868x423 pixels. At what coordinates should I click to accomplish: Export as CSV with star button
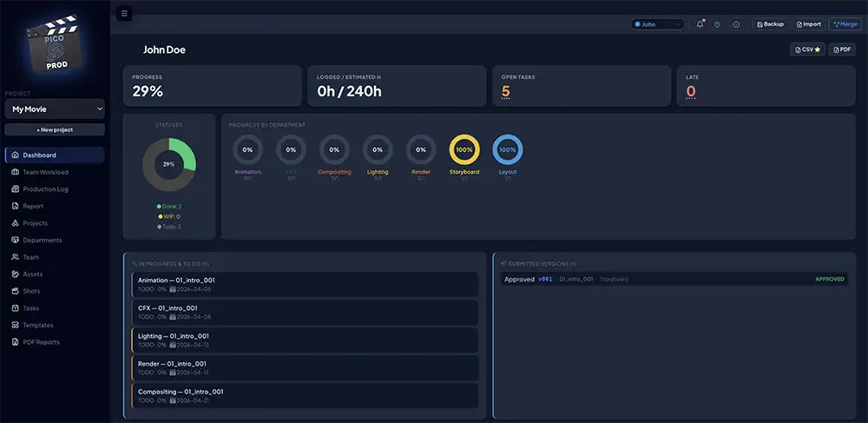coord(807,50)
